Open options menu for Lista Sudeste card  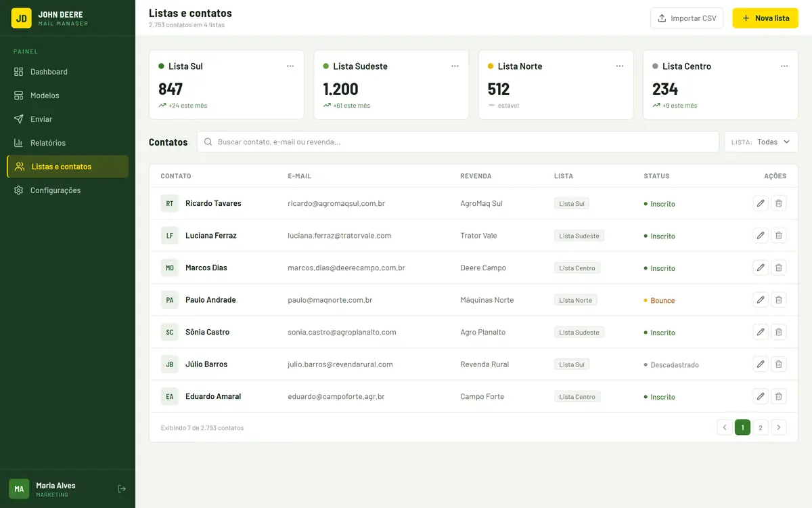[455, 66]
